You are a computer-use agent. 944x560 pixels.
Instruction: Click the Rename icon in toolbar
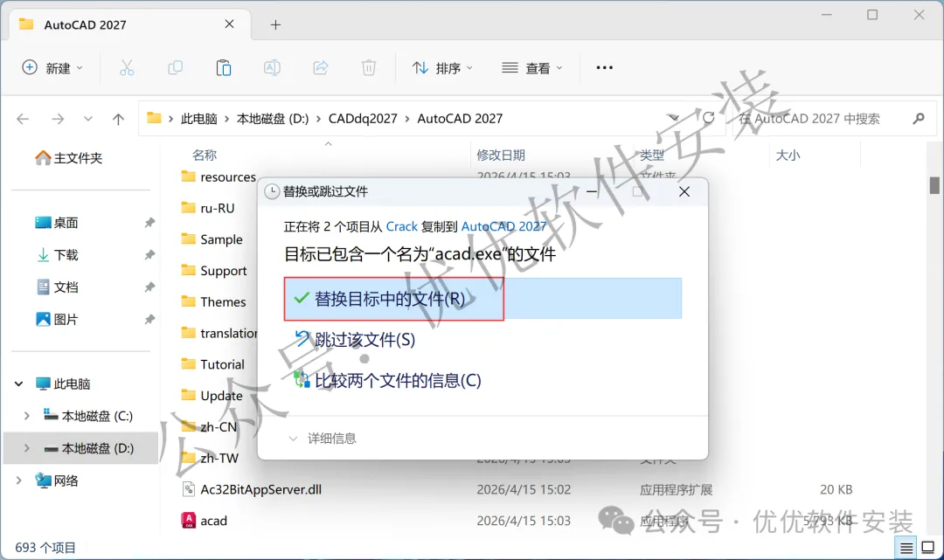pyautogui.click(x=272, y=68)
